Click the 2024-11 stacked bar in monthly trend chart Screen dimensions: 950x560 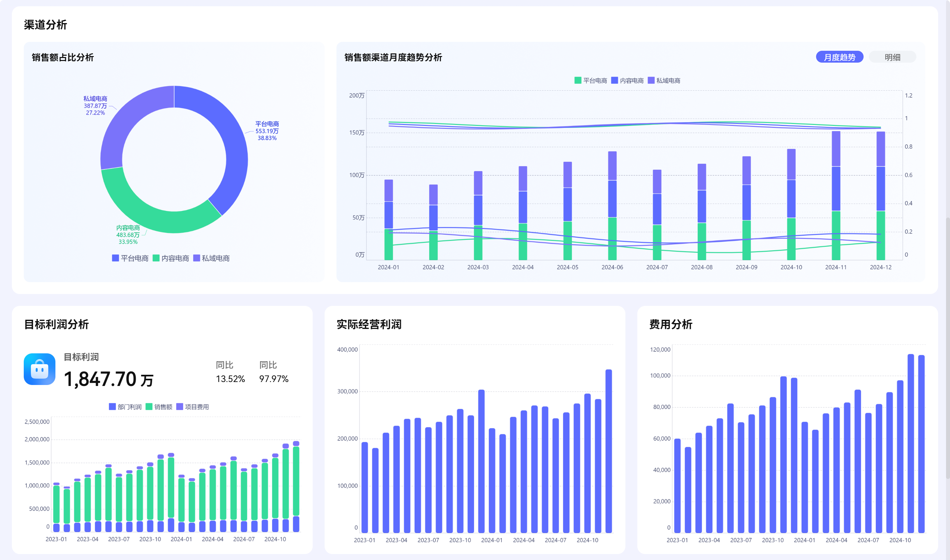click(836, 195)
